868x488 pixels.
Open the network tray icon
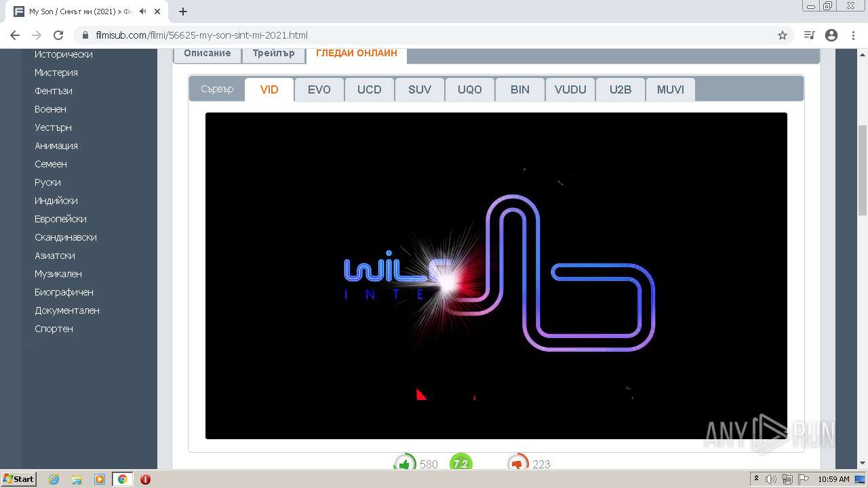787,479
